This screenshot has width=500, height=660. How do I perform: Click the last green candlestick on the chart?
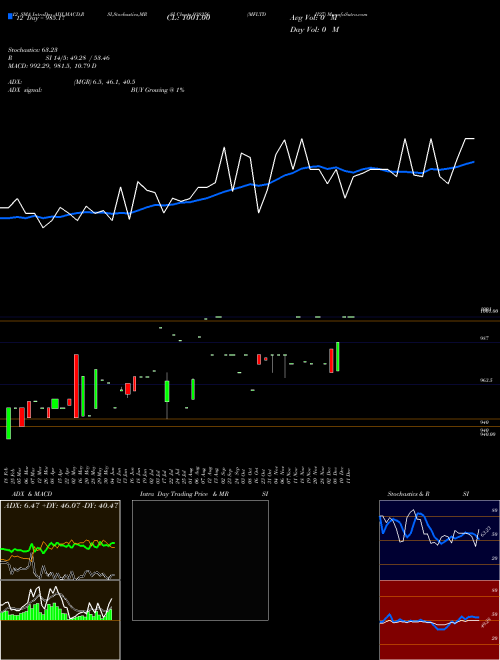click(338, 357)
